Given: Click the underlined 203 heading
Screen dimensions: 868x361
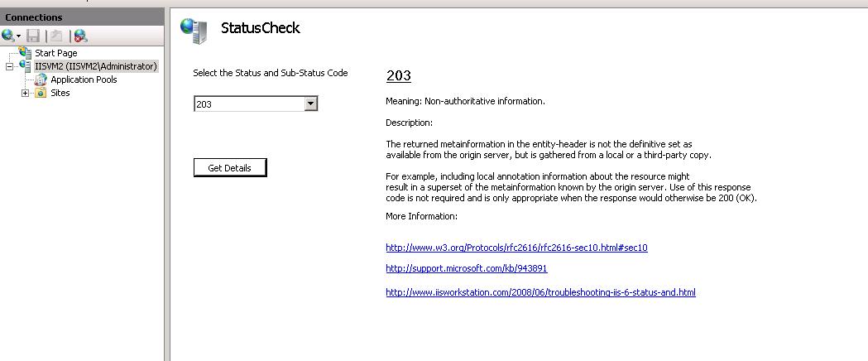Looking at the screenshot, I should coord(399,75).
